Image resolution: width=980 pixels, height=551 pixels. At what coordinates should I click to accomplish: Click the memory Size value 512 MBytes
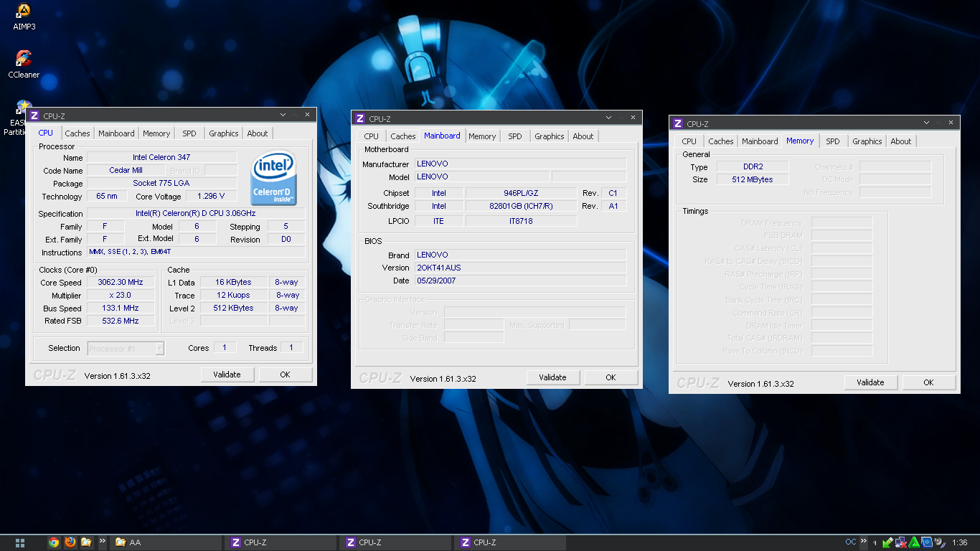(x=753, y=179)
